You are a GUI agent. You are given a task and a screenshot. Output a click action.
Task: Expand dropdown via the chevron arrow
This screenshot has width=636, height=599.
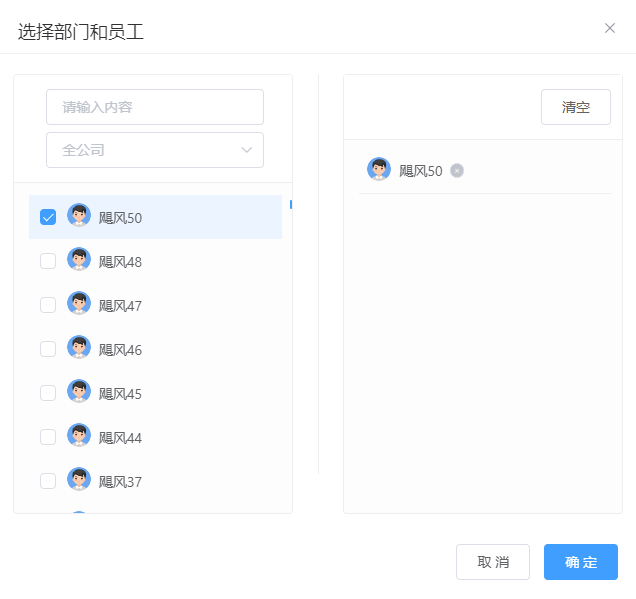coord(247,150)
